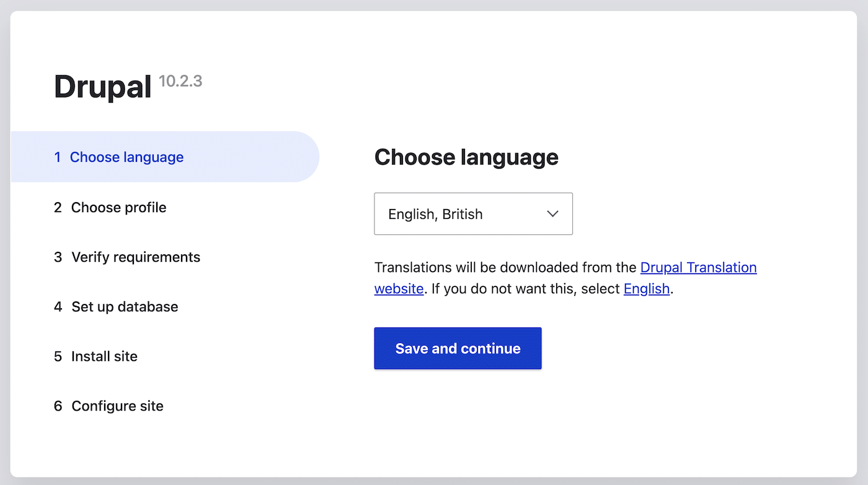868x485 pixels.
Task: Click the Choose language page heading
Action: 466,158
